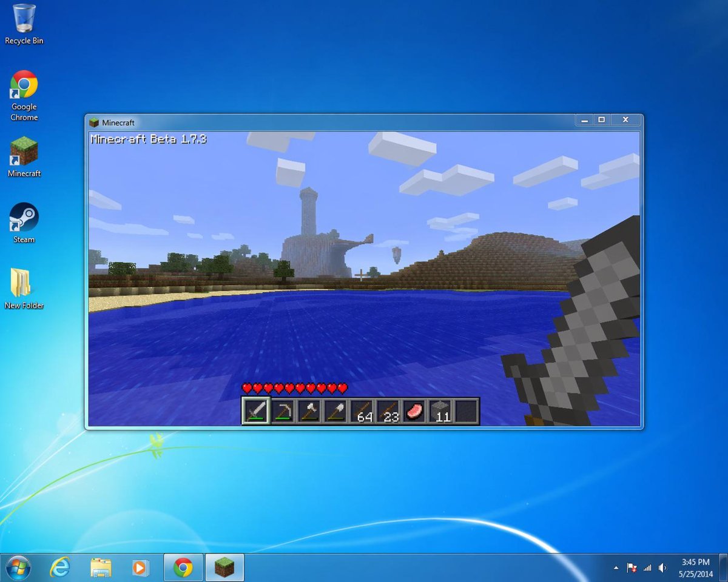The height and width of the screenshot is (582, 728).
Task: Select the shovel hotbar slot
Action: (335, 411)
